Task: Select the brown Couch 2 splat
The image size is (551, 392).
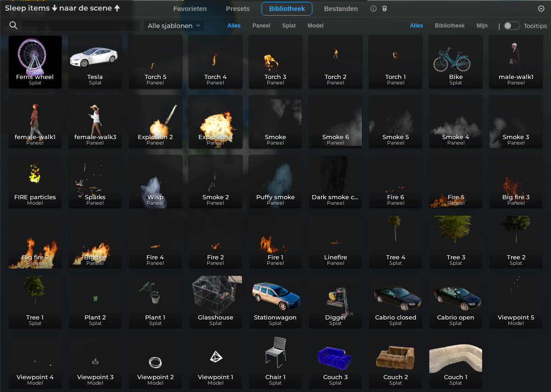Action: (x=395, y=363)
